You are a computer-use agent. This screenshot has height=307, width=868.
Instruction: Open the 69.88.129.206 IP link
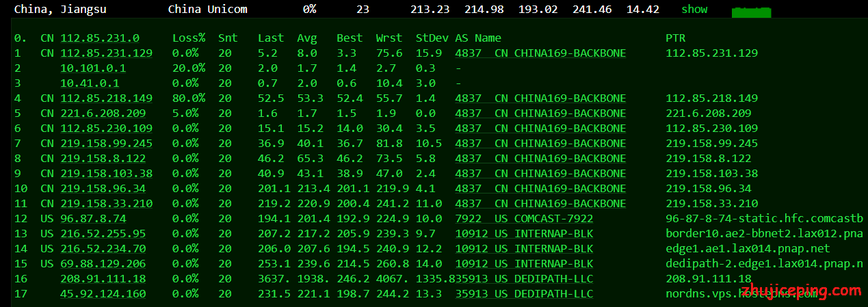(x=103, y=264)
